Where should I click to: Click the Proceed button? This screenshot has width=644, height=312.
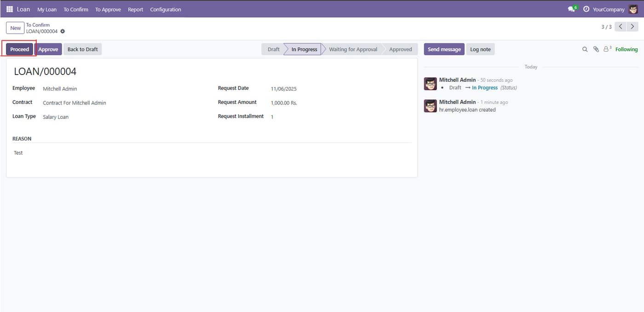(x=20, y=49)
